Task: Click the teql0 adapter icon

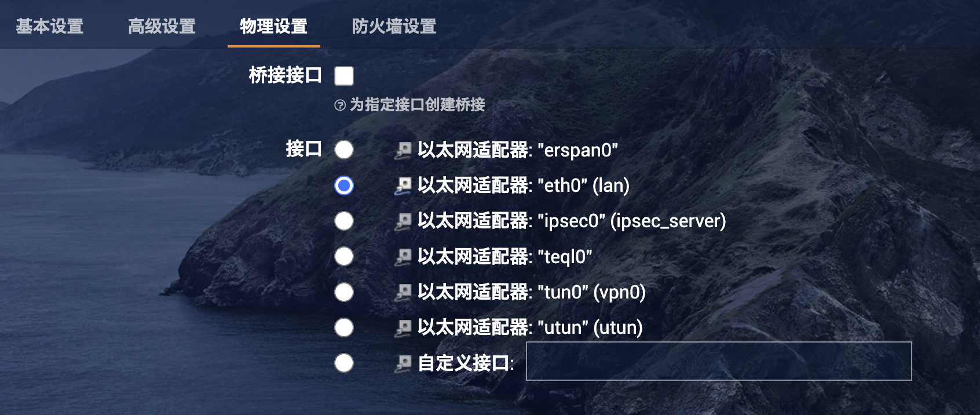Action: (x=403, y=256)
